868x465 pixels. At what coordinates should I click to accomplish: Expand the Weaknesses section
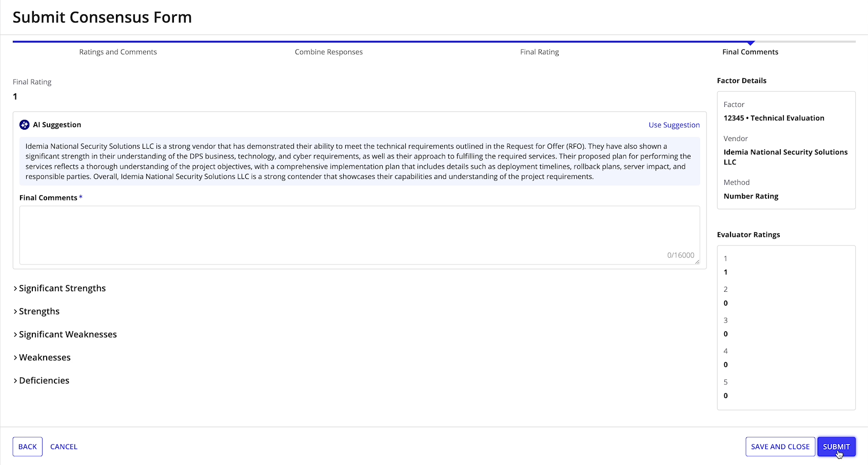coord(42,357)
